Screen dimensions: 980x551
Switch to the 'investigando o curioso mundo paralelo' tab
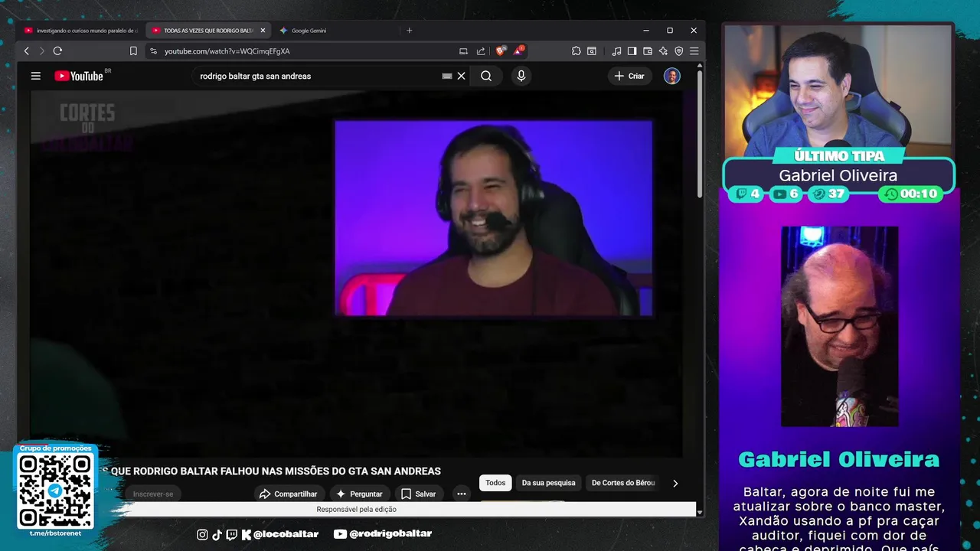point(81,31)
